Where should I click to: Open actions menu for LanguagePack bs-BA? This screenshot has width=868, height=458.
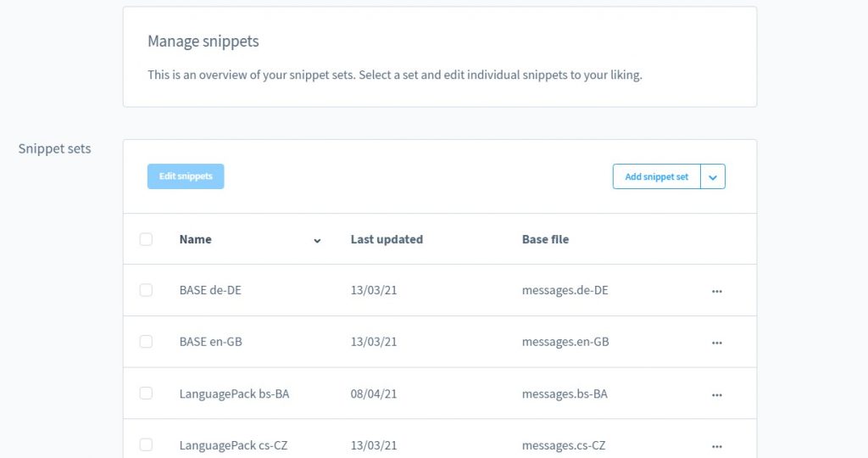(x=717, y=394)
